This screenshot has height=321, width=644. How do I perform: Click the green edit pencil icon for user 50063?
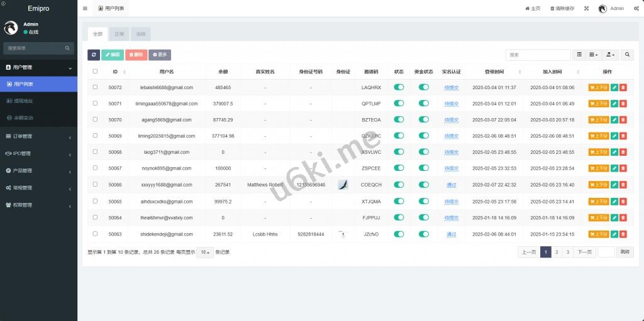[614, 234]
